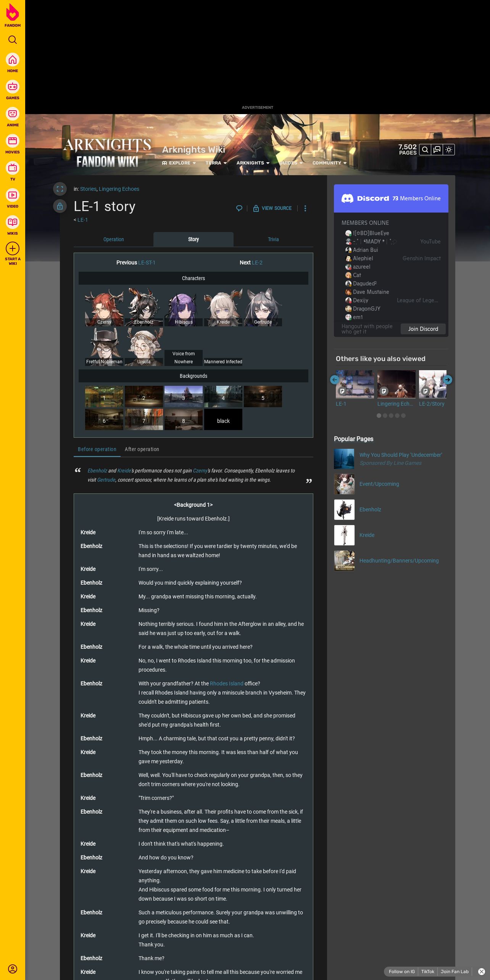Open the more actions three-dot menu
Screen dimensions: 490x980
305,208
